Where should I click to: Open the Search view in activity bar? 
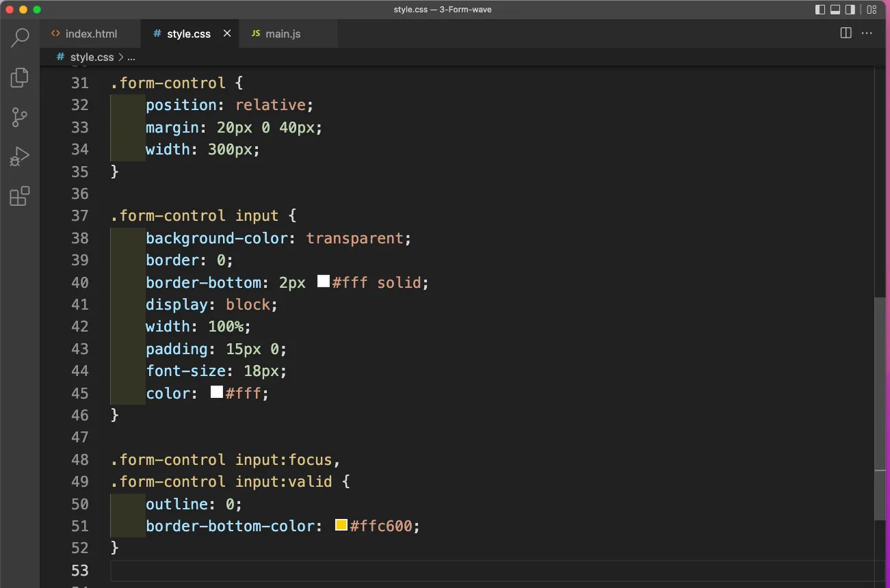tap(20, 37)
